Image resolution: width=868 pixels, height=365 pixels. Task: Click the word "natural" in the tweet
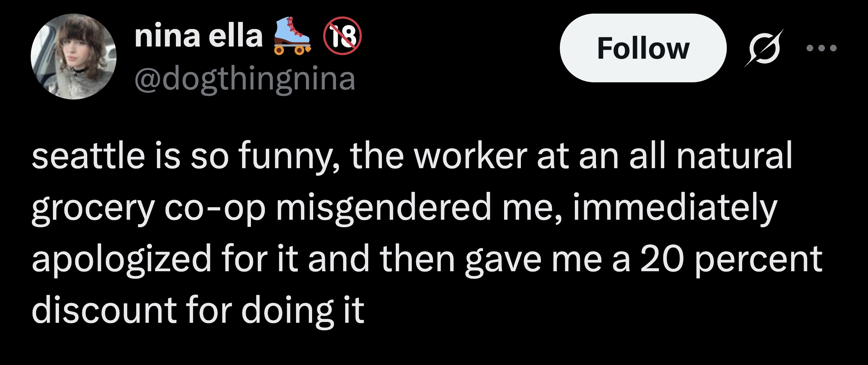click(x=734, y=156)
